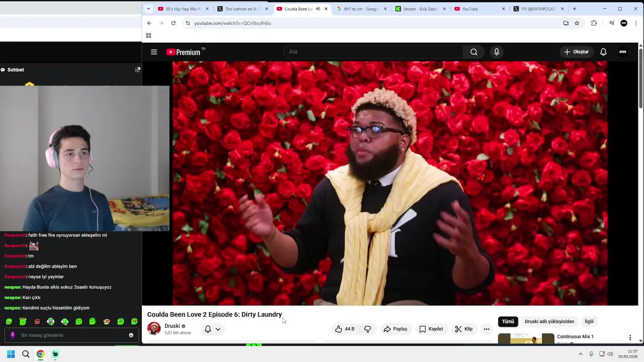Click chat message 'Kan çıktı'
Image resolution: width=644 pixels, height=362 pixels.
pos(31,298)
